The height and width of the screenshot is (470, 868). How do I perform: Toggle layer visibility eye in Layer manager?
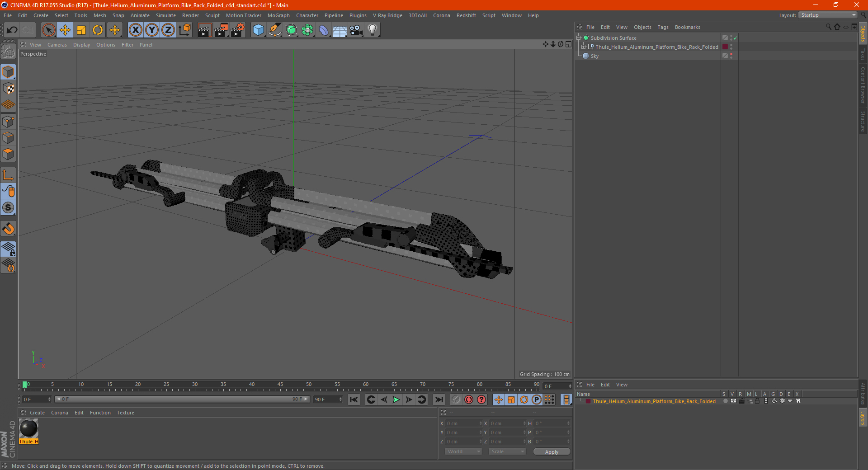click(x=733, y=401)
